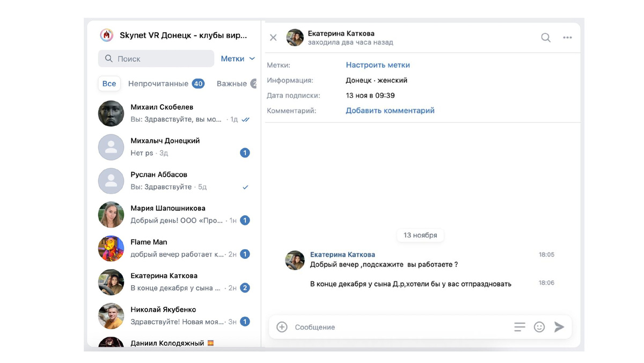Open chat with Михалыч Донецкий

[x=174, y=147]
